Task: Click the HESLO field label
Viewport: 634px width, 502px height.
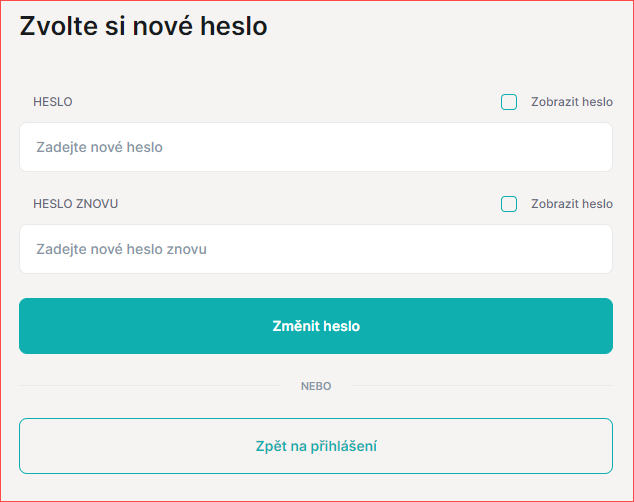Action: [53, 102]
